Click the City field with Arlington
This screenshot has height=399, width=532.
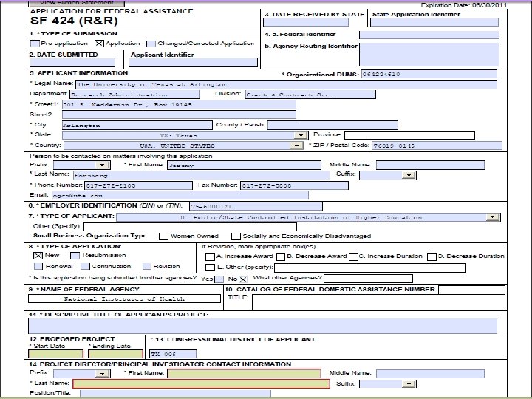137,125
